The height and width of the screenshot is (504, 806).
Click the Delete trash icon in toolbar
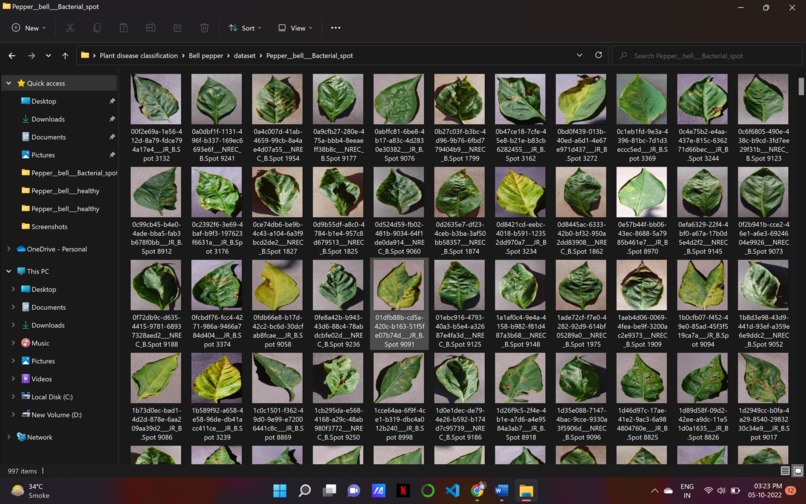click(x=204, y=28)
